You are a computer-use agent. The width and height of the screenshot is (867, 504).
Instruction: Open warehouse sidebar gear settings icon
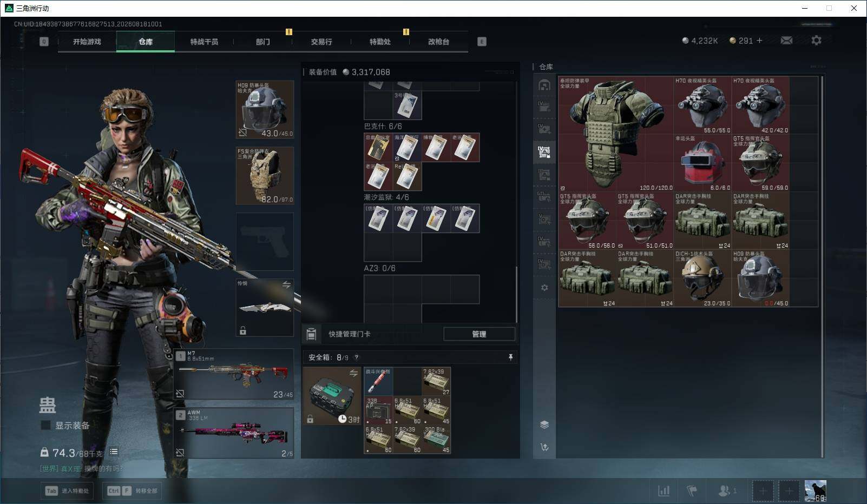pos(544,288)
